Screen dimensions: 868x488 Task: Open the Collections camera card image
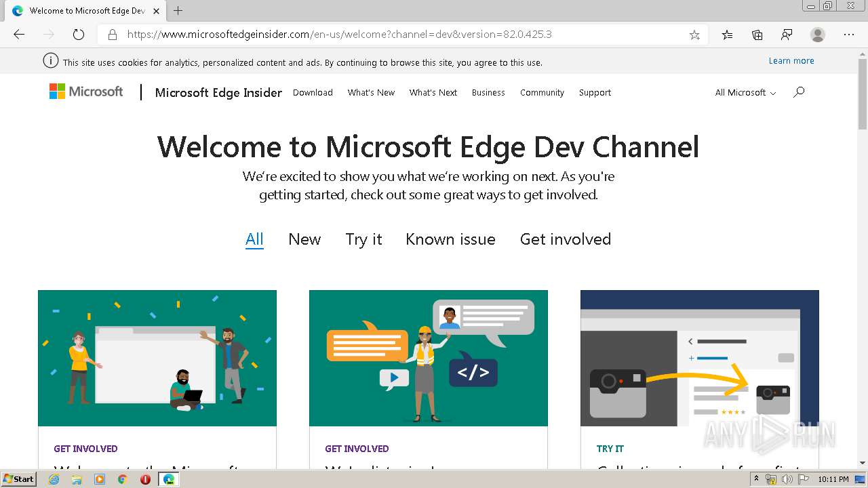point(700,358)
